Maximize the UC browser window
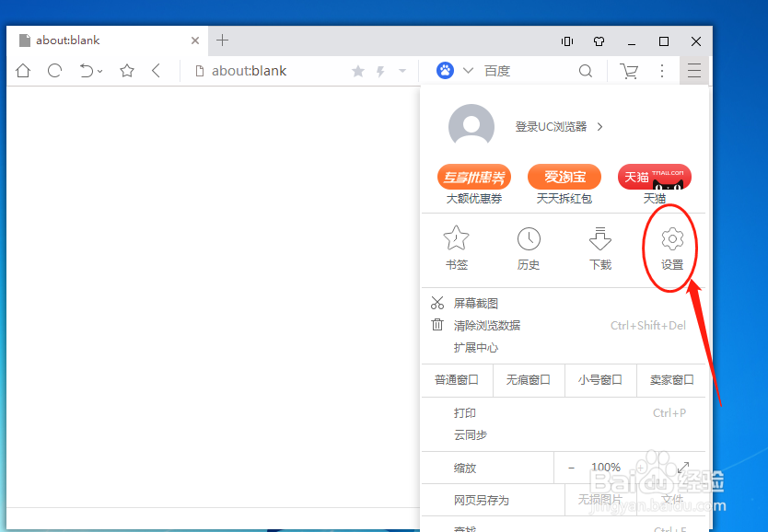Screen dimensions: 768x532 (664, 41)
